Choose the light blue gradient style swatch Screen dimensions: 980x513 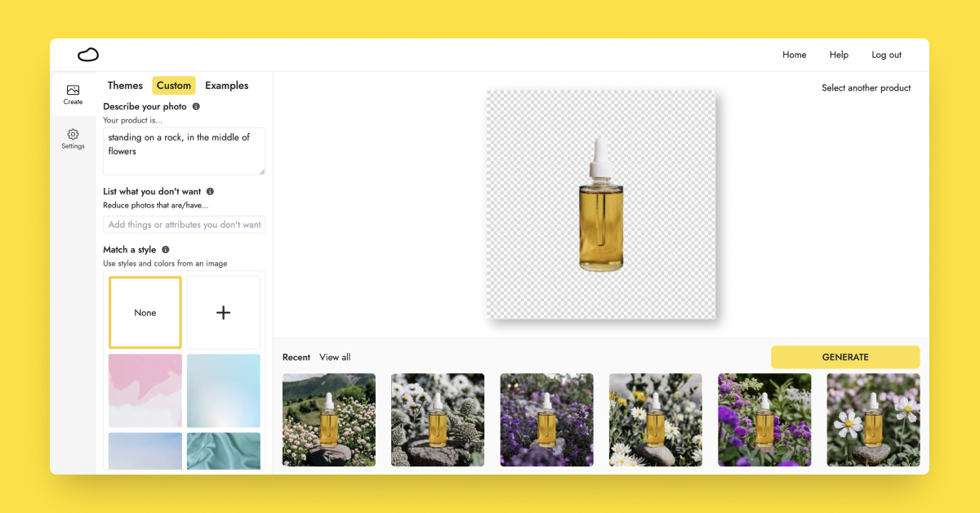[224, 390]
